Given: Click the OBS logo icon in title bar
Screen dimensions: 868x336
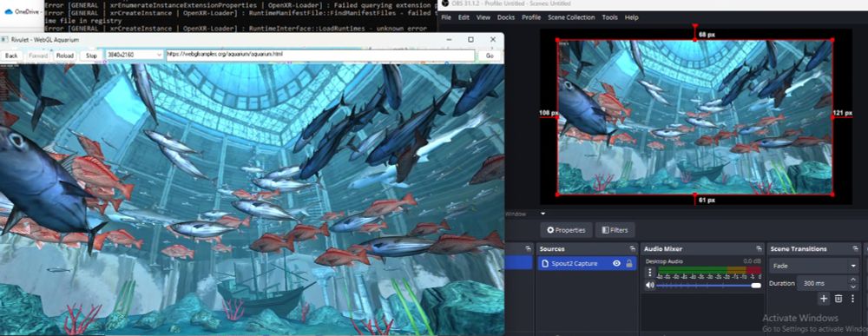Looking at the screenshot, I should click(444, 3).
